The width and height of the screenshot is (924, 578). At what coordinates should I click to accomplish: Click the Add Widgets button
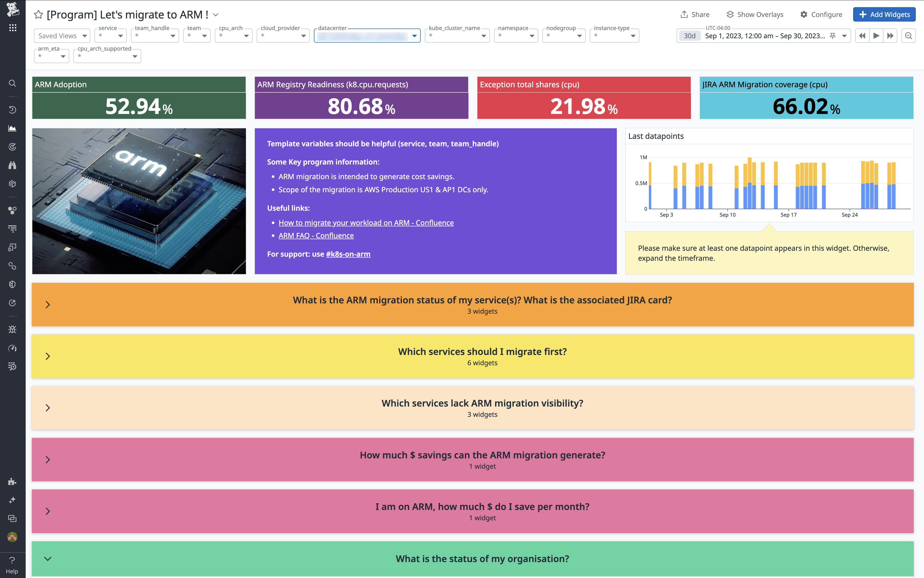coord(884,15)
